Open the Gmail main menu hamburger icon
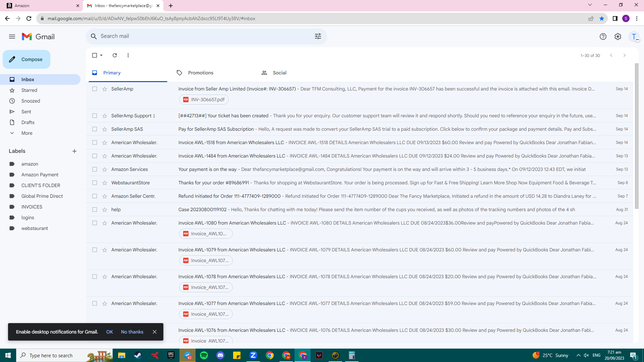644x362 pixels. 12,37
